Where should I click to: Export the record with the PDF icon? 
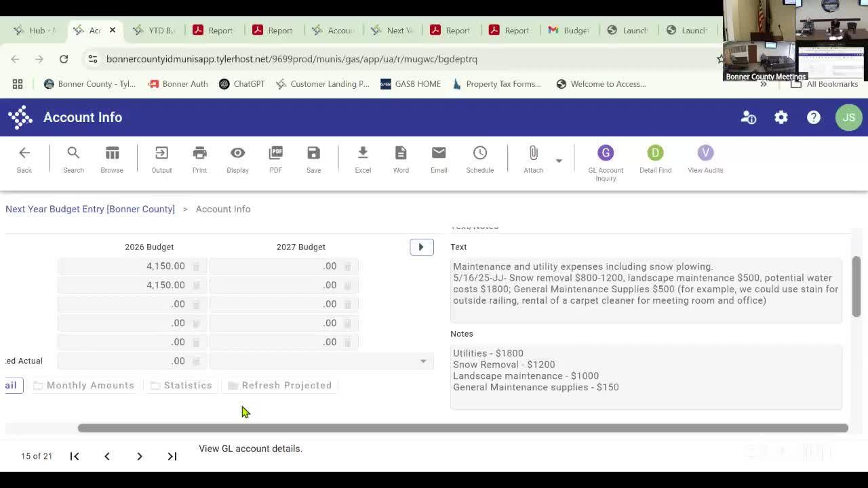click(275, 153)
